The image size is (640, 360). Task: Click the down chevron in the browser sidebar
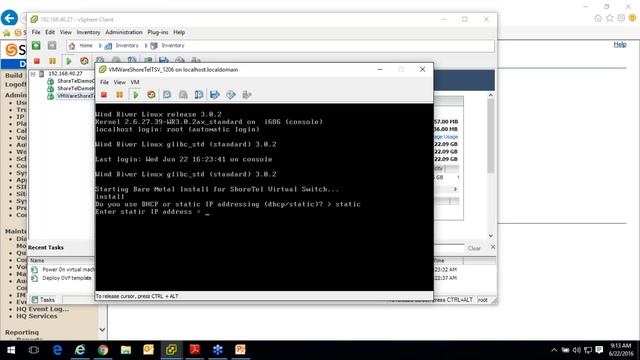(102, 329)
